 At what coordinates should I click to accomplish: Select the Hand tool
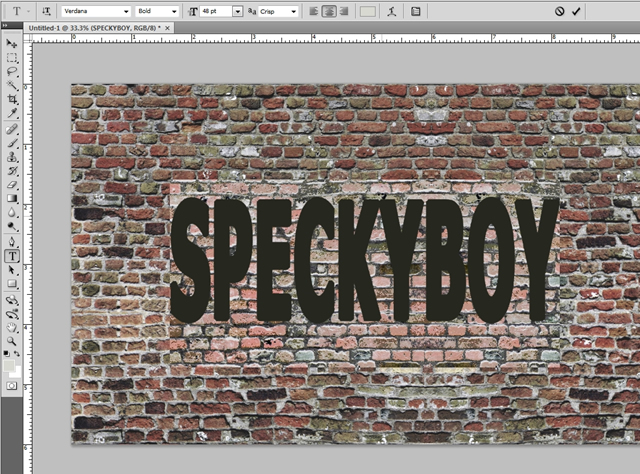(x=11, y=327)
